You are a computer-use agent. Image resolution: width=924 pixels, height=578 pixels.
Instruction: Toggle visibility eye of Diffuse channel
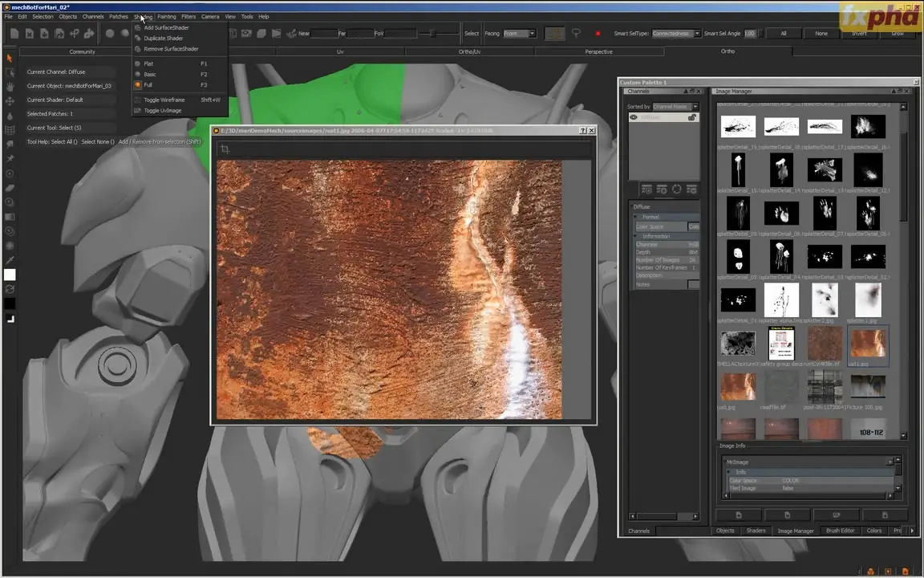coord(634,118)
